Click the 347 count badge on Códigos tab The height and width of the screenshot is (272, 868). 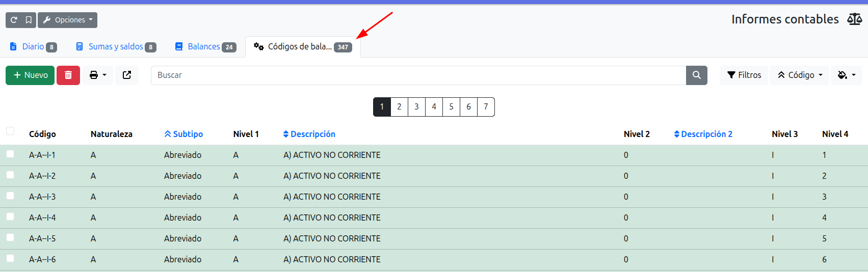coord(343,47)
